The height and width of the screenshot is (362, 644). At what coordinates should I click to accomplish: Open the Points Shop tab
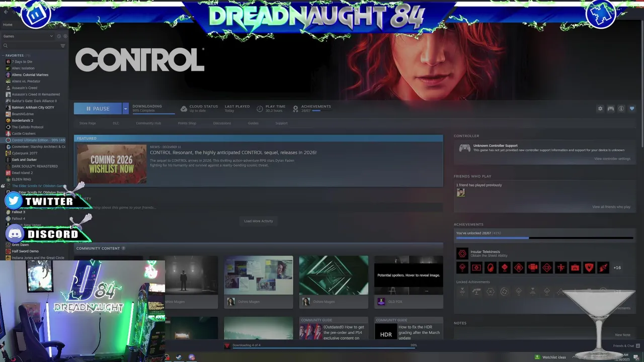click(x=187, y=123)
